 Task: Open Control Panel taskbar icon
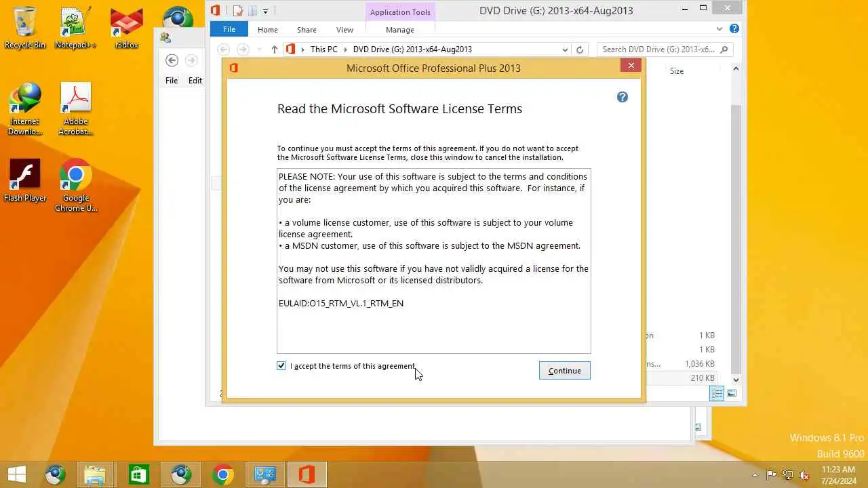(264, 474)
